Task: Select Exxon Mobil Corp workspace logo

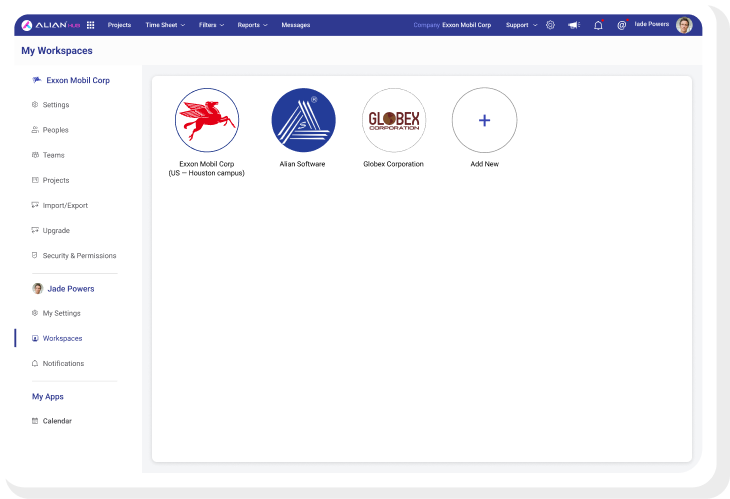Action: point(207,120)
